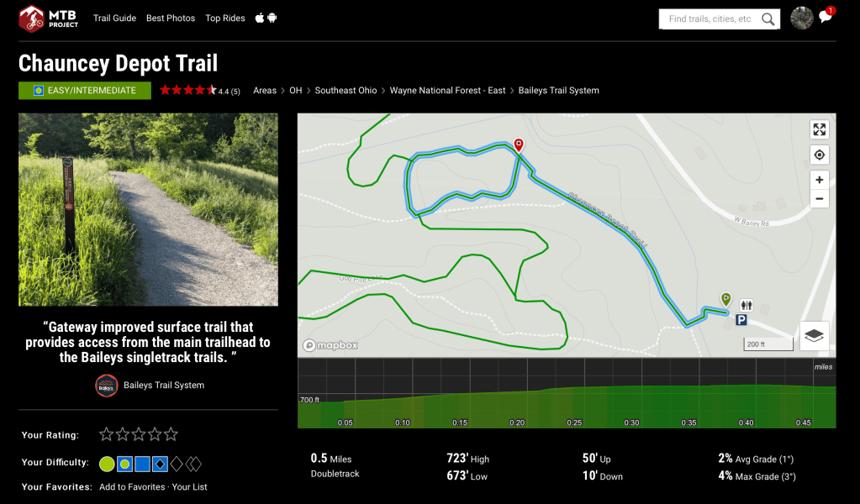Click the Apple app download icon
Screen dimensions: 860x504
pyautogui.click(x=260, y=18)
